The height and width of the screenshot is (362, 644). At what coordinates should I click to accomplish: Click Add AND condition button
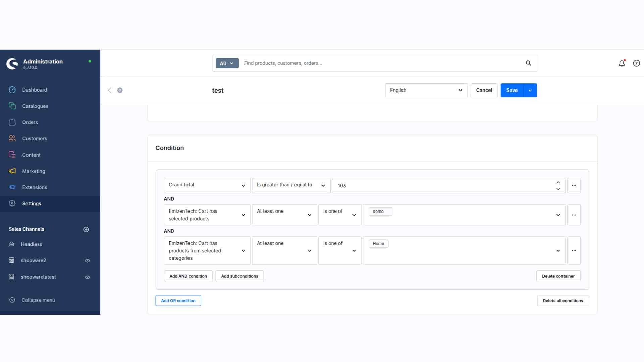[x=188, y=276]
